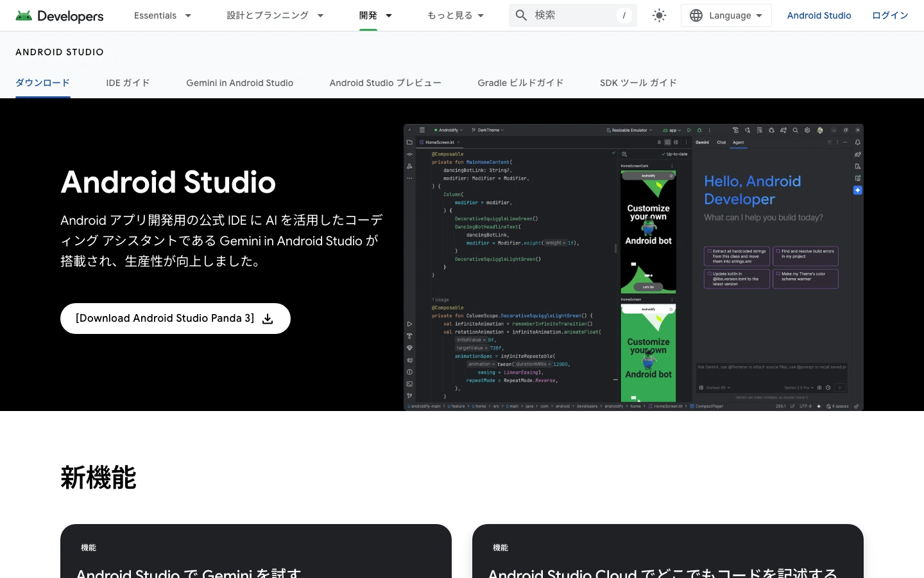Open the Gradle ビルドガイド tab
This screenshot has height=578, width=924.
520,83
